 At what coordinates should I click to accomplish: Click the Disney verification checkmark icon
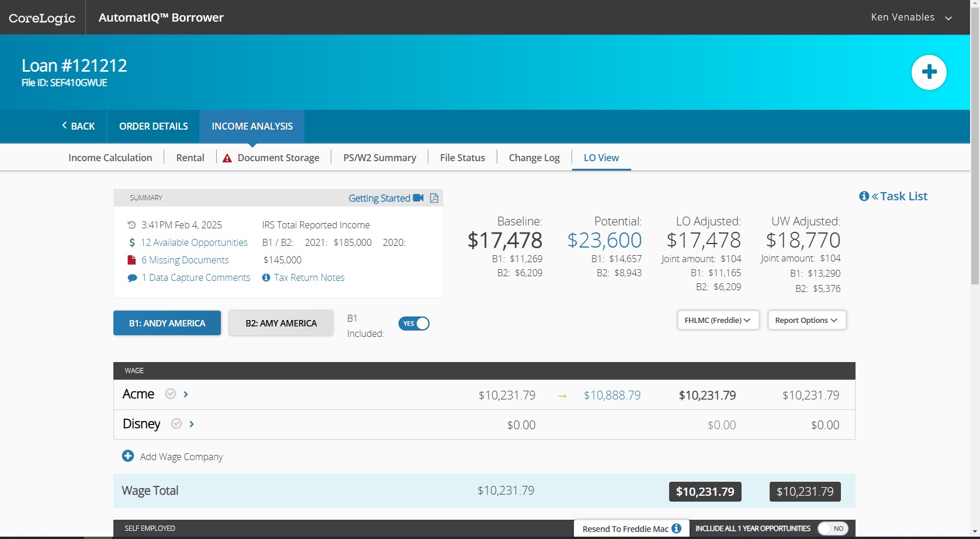click(176, 423)
